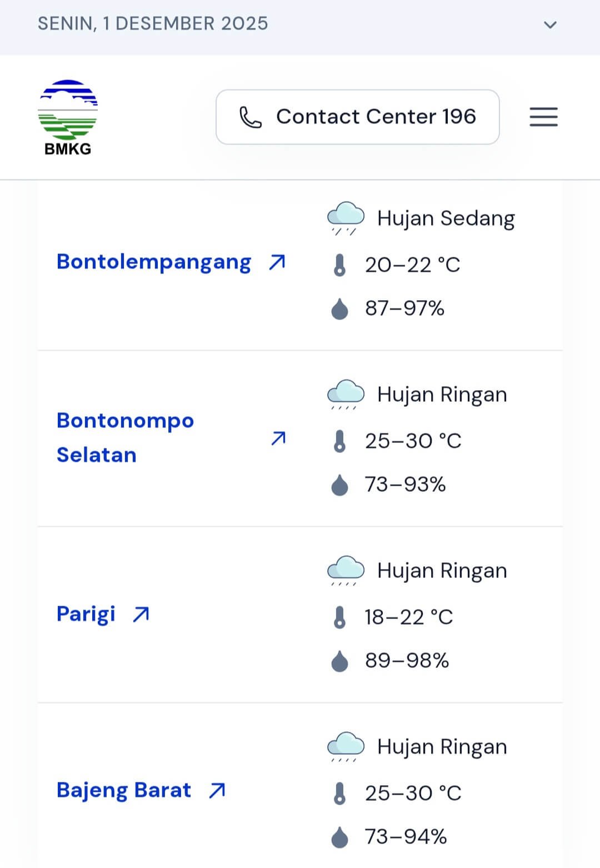
Task: Click the phone icon in Contact Center button
Action: pos(250,117)
